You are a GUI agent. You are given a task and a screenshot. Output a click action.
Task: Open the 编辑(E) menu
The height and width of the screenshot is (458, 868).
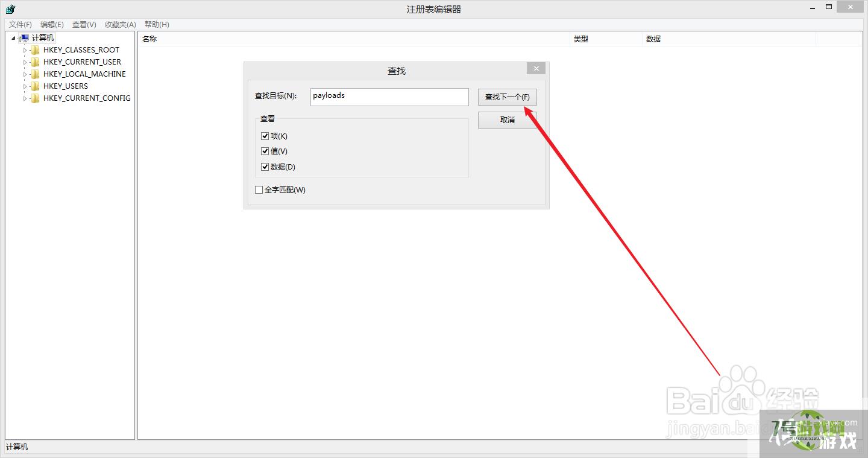(52, 25)
